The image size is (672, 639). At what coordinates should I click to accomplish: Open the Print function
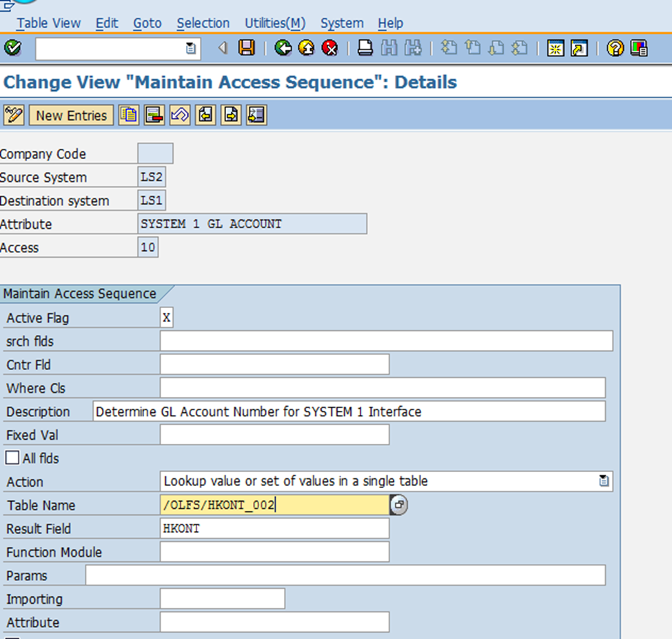365,48
